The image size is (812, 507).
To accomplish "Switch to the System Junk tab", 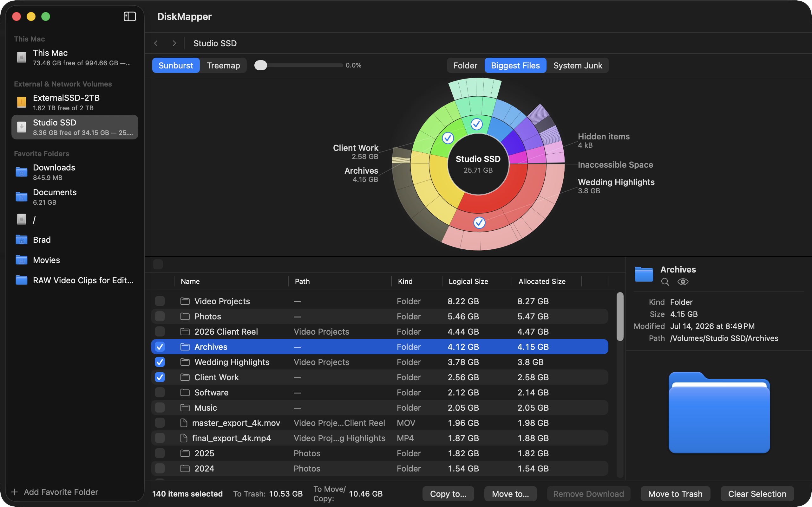I will click(x=578, y=65).
